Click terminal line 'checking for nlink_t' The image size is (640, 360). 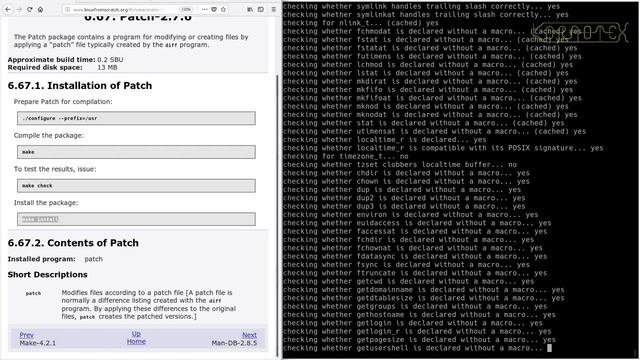click(x=361, y=23)
